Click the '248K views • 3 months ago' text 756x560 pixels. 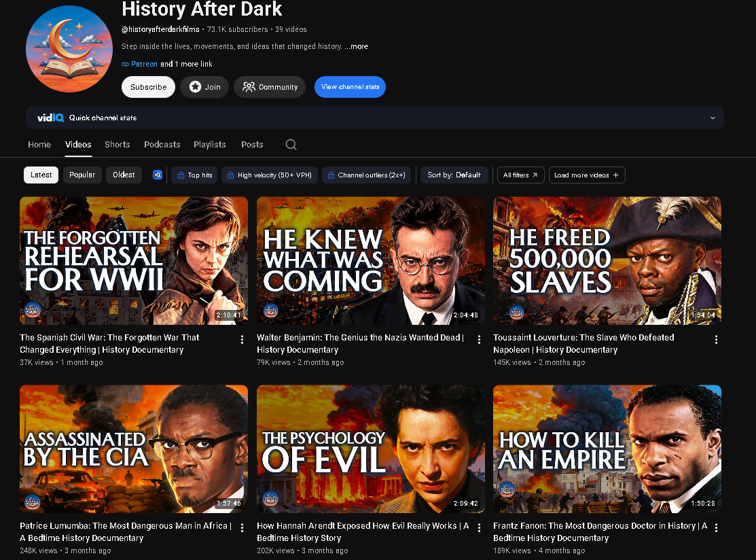coord(65,550)
